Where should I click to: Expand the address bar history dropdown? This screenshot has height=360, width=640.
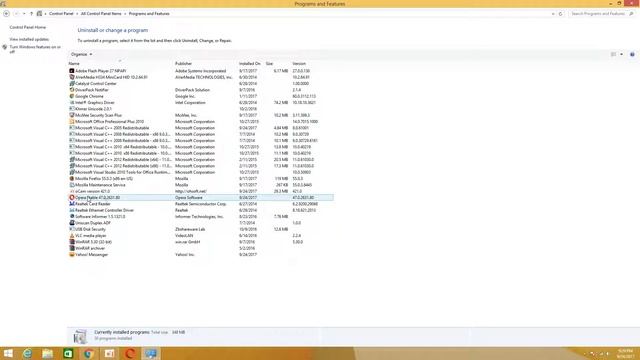[x=553, y=13]
